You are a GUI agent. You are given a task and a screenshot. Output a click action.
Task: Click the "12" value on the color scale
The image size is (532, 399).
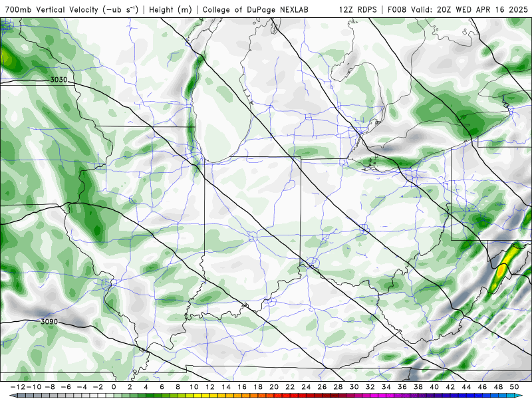tap(210, 387)
